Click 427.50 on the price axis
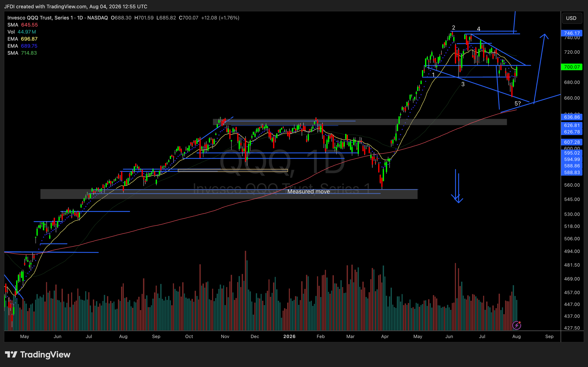 click(572, 328)
